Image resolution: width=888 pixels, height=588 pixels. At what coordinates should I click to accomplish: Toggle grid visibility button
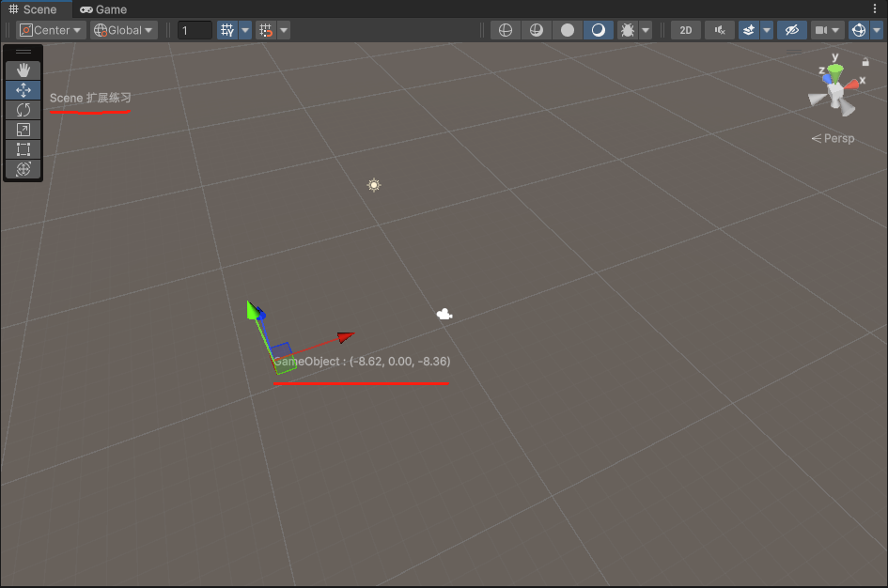[x=227, y=30]
